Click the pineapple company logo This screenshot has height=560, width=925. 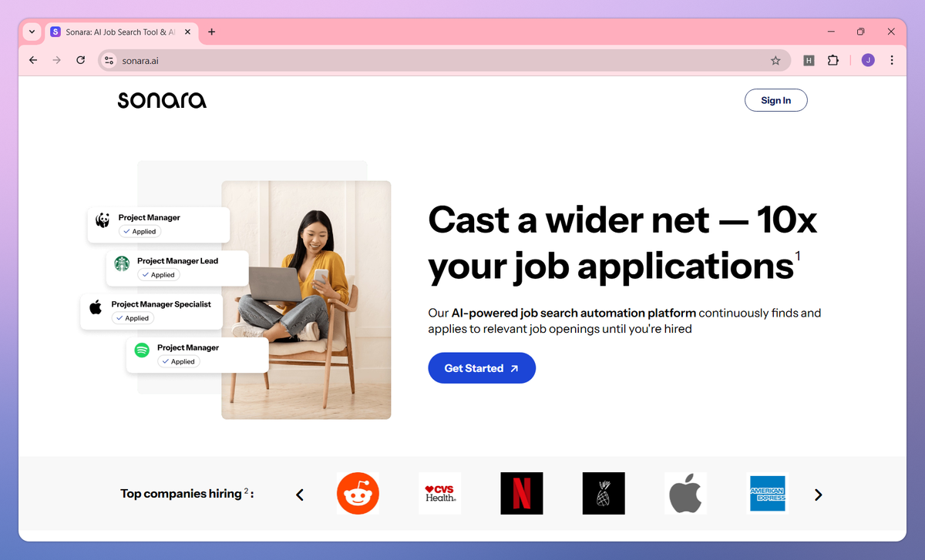tap(604, 494)
